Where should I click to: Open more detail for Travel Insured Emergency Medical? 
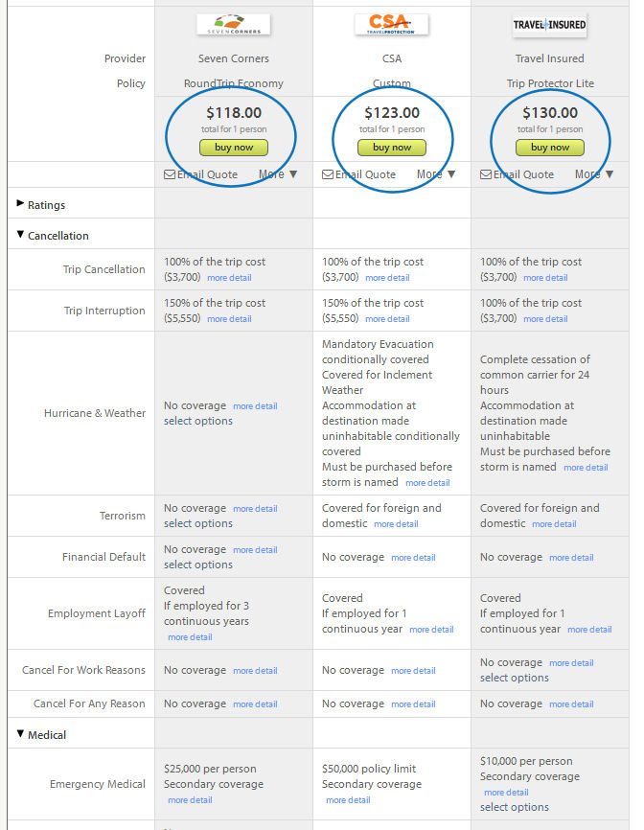point(506,793)
